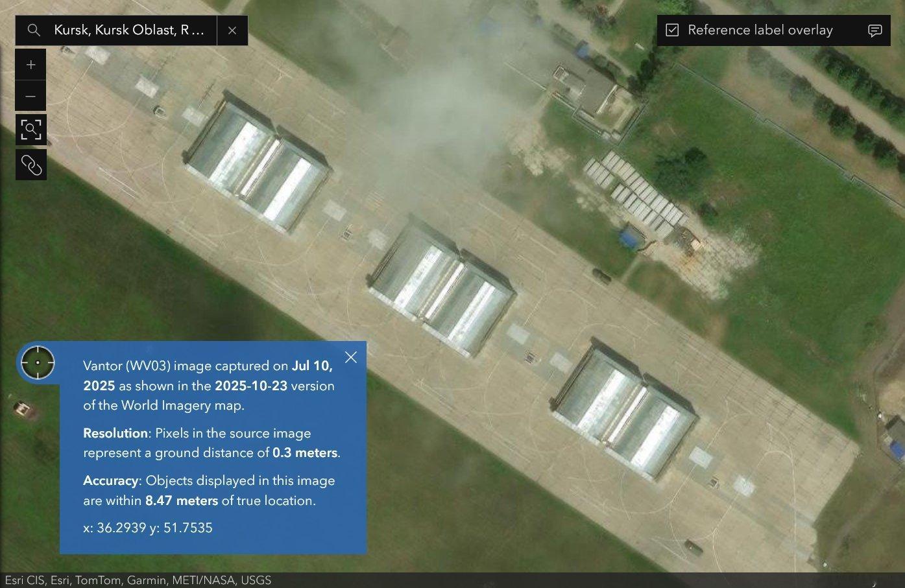Zoom out on the map
This screenshot has height=588, width=905.
[x=30, y=97]
